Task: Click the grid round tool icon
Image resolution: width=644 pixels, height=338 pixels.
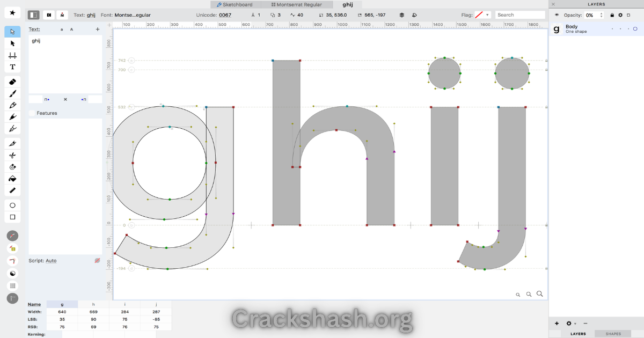Action: (13, 285)
